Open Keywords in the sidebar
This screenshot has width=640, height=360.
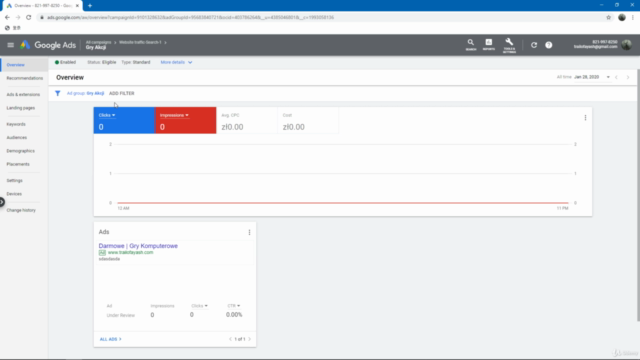coord(16,124)
